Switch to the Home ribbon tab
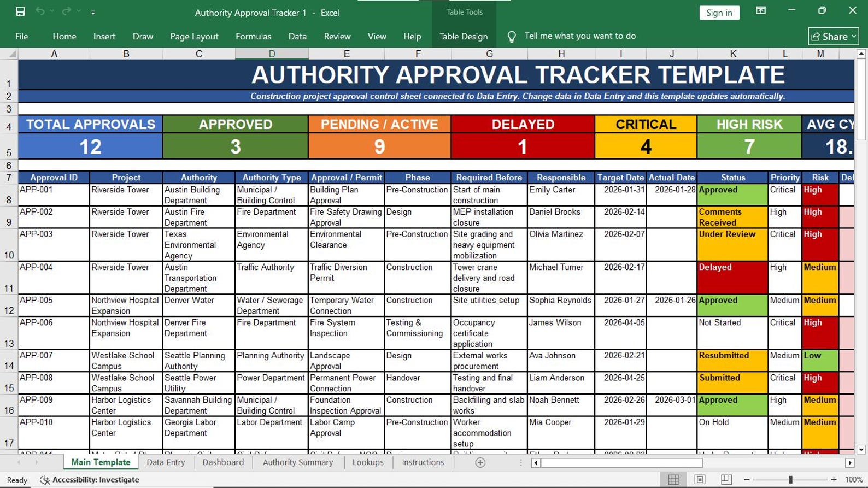Screen dimensions: 868x488 coord(64,36)
